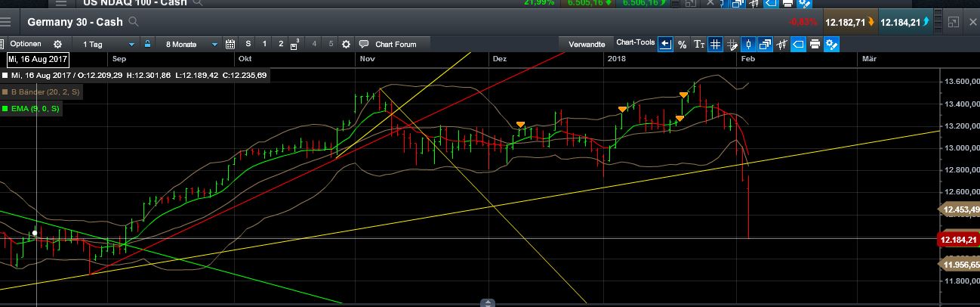
Task: Click the search icon beside Germany 30 - Cash
Action: (134, 22)
